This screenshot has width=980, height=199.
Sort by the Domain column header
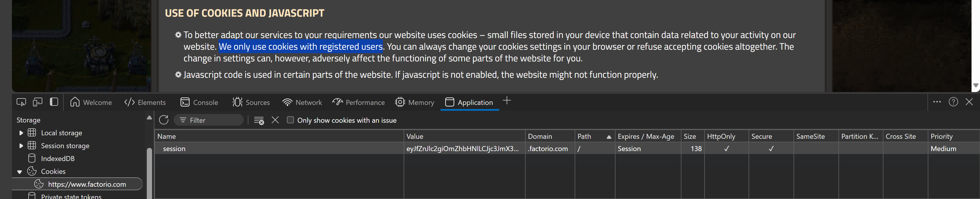[x=550, y=136]
